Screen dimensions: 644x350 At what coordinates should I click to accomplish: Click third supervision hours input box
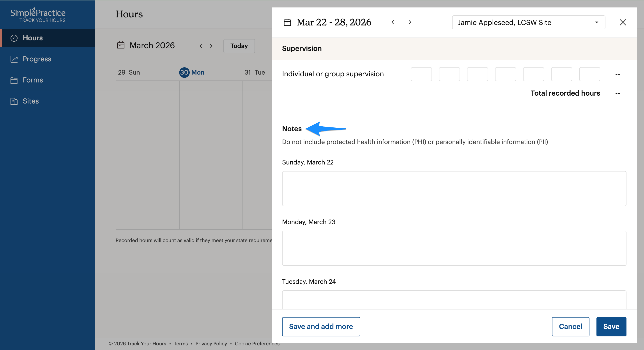coord(477,74)
